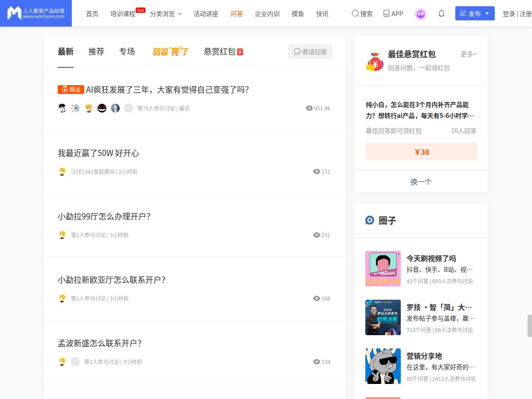Click avatar of 汪仔2341

[x=62, y=172]
